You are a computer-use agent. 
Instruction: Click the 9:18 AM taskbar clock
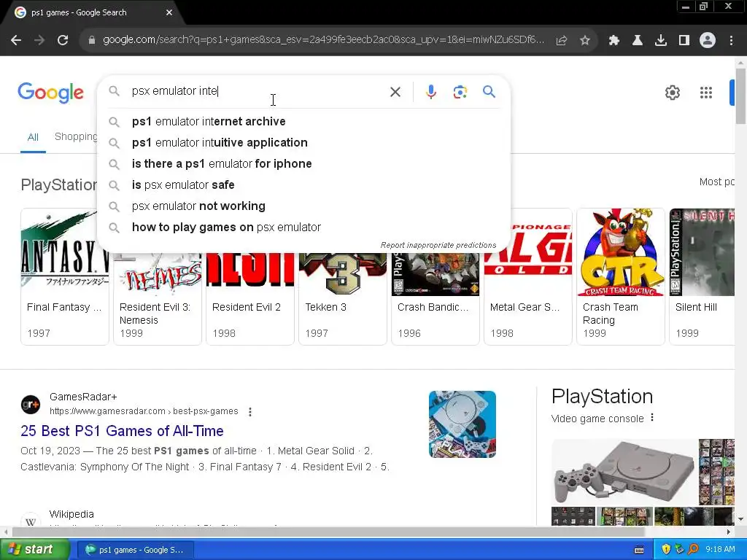[720, 550]
